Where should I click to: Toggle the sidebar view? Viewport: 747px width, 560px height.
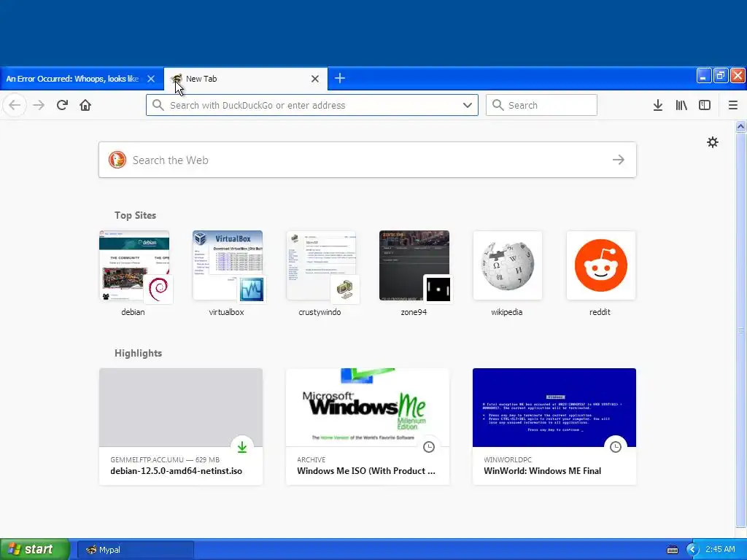(x=705, y=105)
